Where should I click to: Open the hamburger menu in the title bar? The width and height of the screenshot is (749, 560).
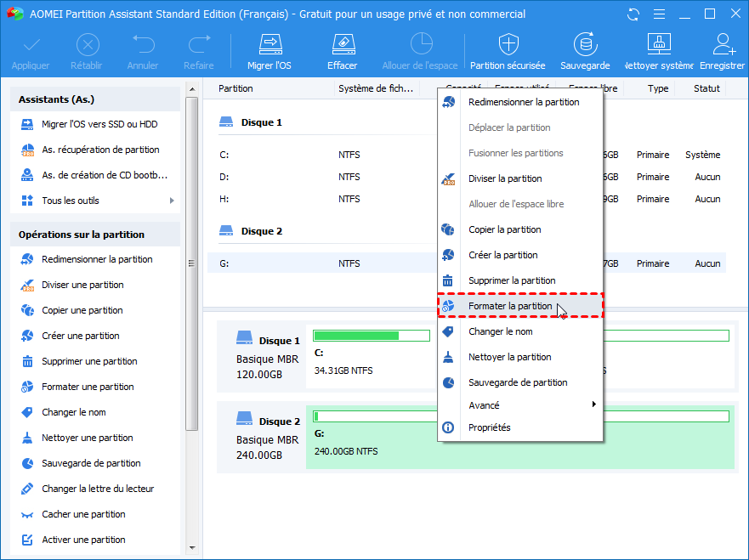coord(659,14)
